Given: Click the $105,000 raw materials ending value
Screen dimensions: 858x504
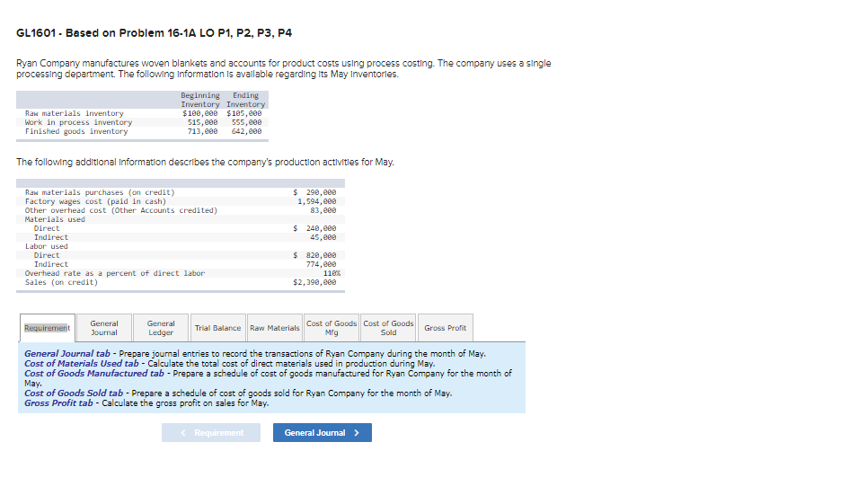Looking at the screenshot, I should point(244,113).
